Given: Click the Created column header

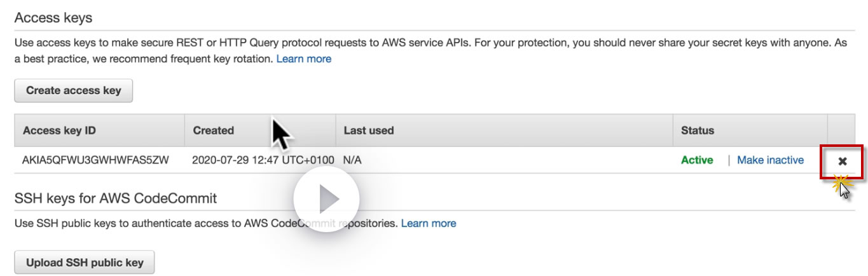Looking at the screenshot, I should pyautogui.click(x=214, y=130).
